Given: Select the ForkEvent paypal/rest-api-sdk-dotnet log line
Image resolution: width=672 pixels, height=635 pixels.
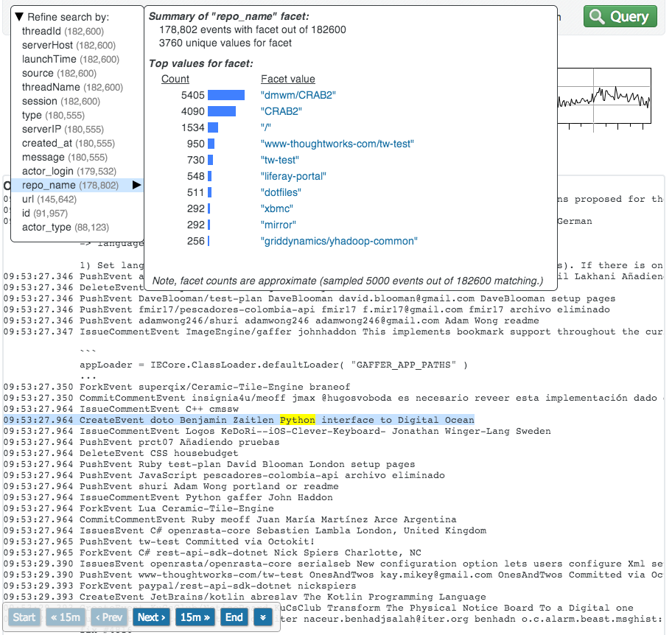Looking at the screenshot, I should [x=180, y=586].
